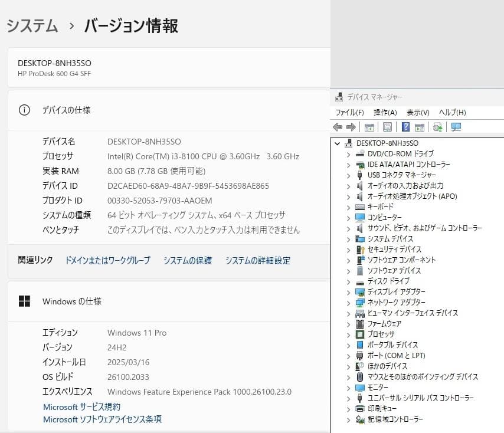
Task: Click the Windows の仕様 section icon
Action: tap(24, 301)
